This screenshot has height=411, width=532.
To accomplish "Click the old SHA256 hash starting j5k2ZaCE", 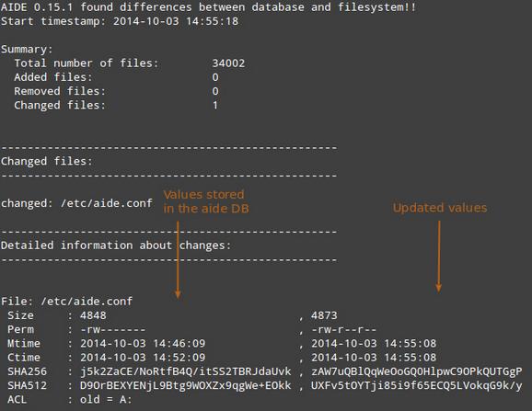I will click(x=186, y=371).
